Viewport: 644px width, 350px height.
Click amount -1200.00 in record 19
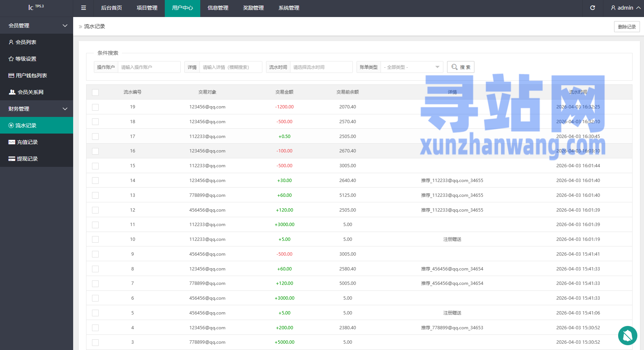tap(284, 107)
